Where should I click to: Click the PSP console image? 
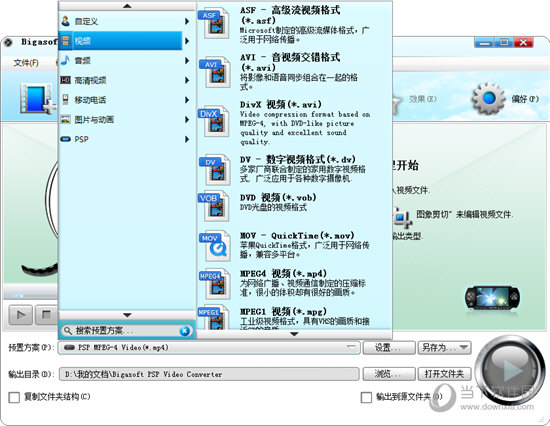[x=492, y=298]
